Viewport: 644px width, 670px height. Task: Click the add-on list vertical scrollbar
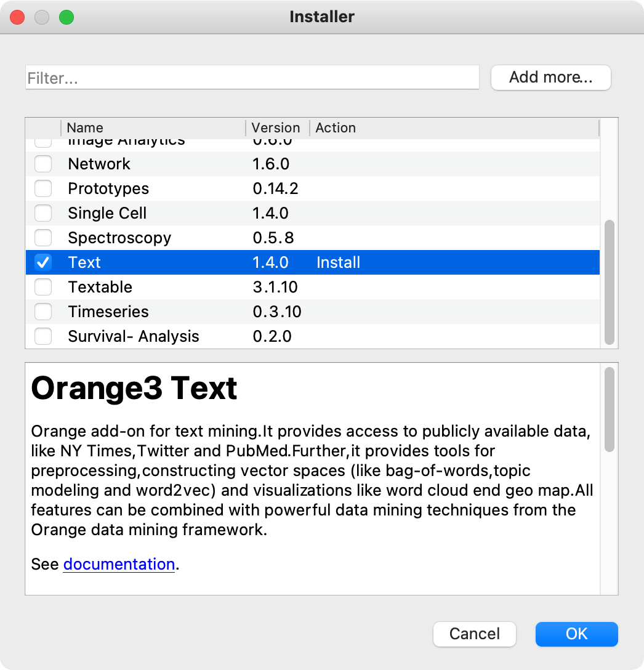pyautogui.click(x=610, y=282)
